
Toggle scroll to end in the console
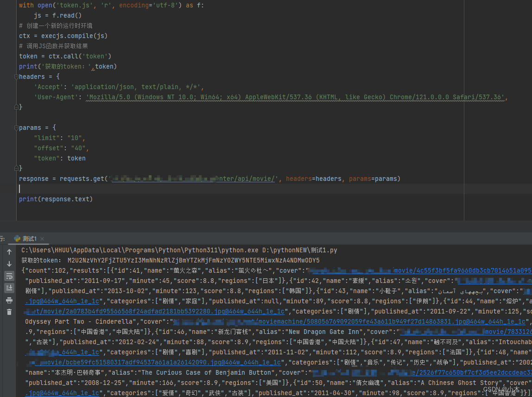pyautogui.click(x=9, y=288)
